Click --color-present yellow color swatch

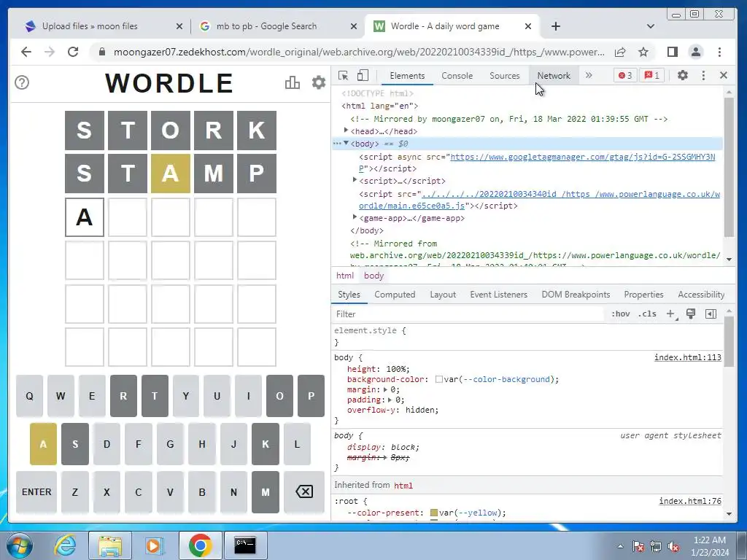point(433,513)
